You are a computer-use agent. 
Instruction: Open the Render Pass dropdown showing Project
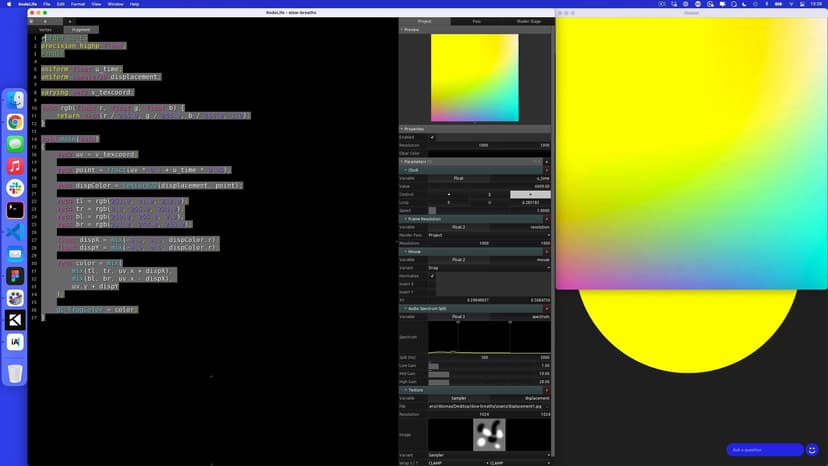pyautogui.click(x=489, y=235)
